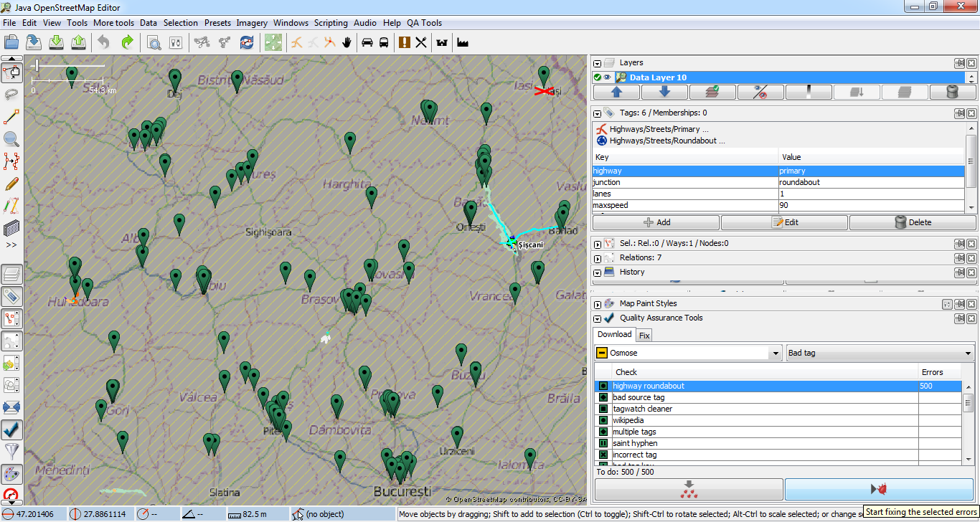Toggle the Map Paint Styles palette button

coord(12,474)
